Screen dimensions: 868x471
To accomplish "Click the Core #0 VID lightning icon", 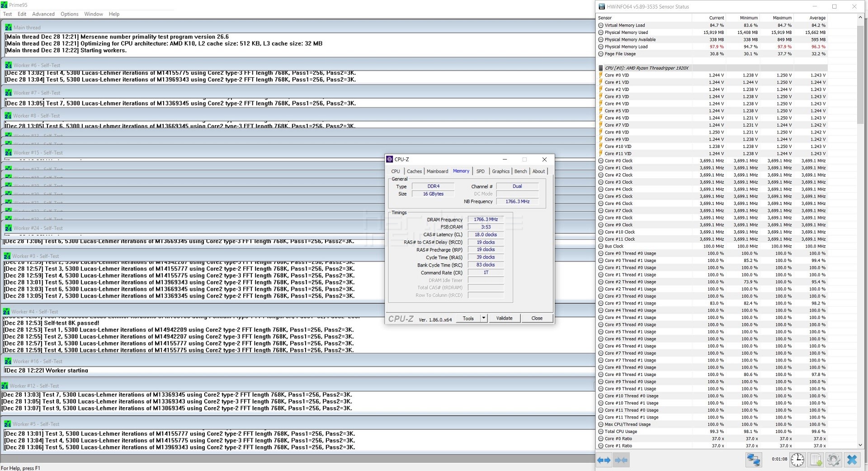I will [x=601, y=75].
